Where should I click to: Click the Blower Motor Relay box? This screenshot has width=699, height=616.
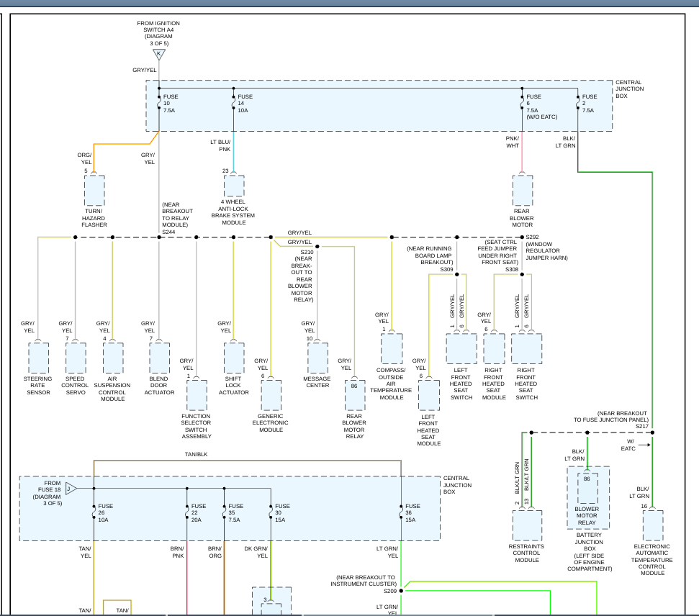pos(587,488)
